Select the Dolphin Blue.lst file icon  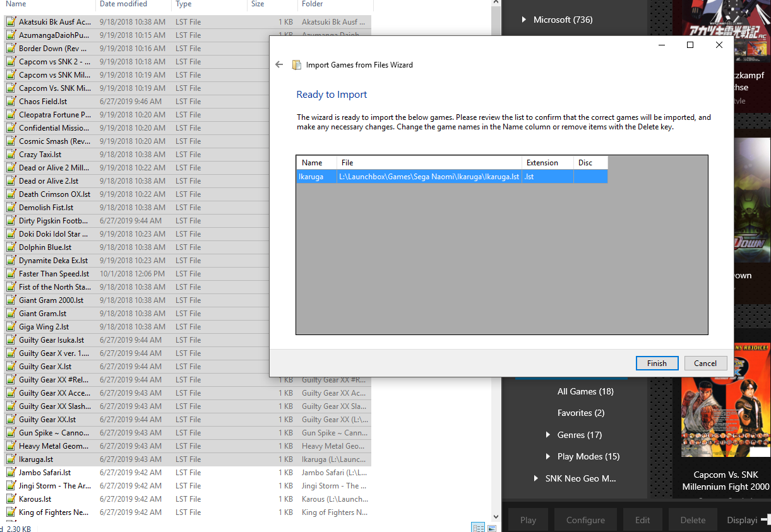click(x=11, y=247)
